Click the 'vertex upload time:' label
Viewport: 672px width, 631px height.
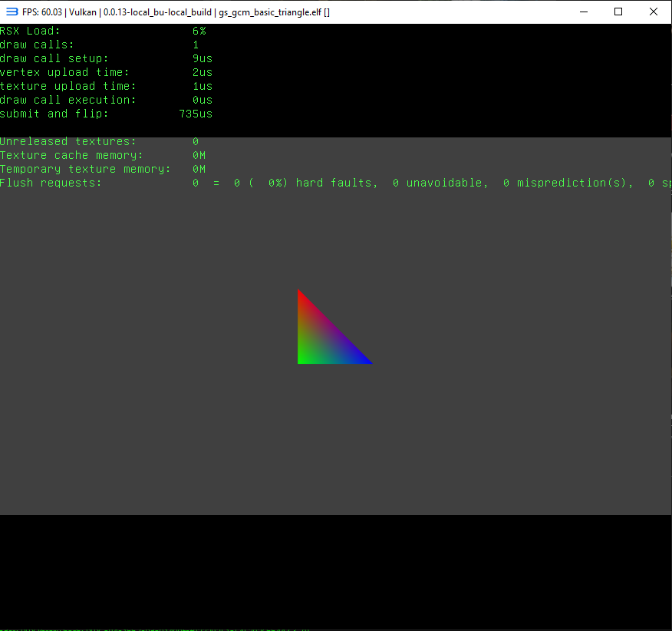(x=64, y=72)
